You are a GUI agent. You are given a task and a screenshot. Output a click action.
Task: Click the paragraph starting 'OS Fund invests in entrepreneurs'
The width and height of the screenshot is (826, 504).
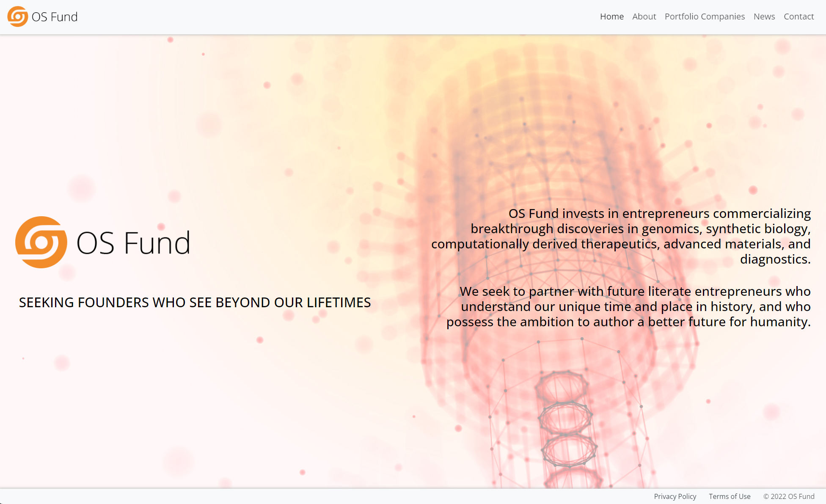tap(621, 236)
